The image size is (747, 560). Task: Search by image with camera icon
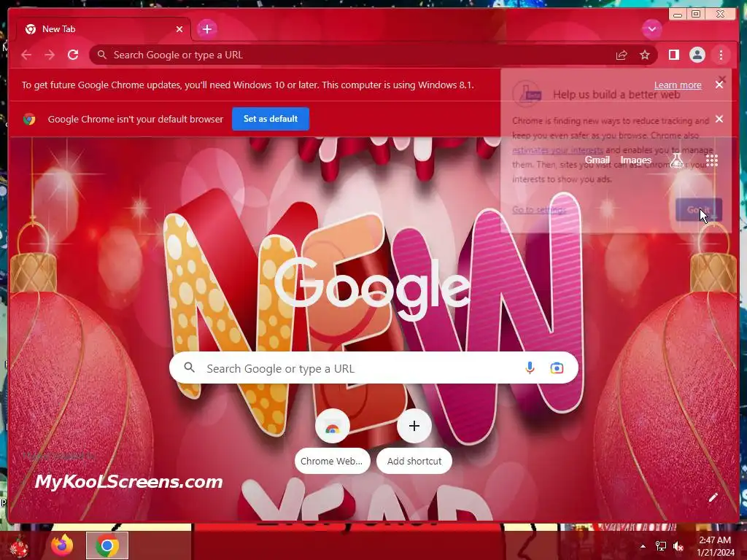point(557,368)
